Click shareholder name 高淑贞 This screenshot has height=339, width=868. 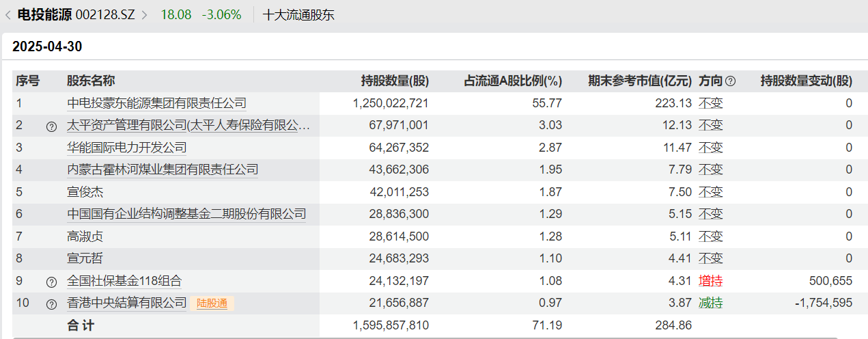[85, 236]
